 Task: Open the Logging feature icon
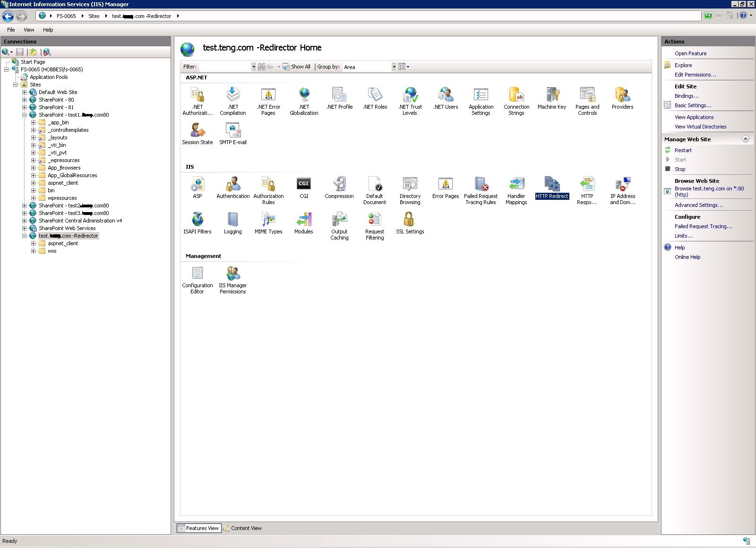pyautogui.click(x=233, y=223)
